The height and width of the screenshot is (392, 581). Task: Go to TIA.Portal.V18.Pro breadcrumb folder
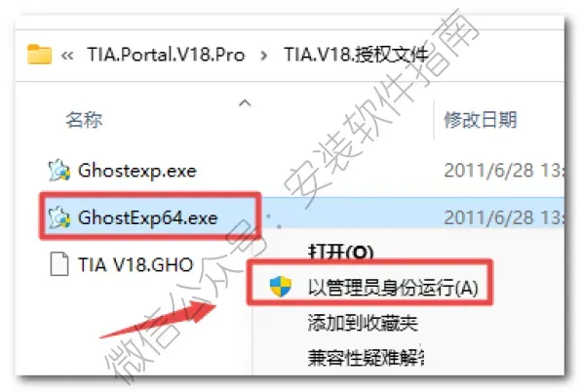pos(166,55)
